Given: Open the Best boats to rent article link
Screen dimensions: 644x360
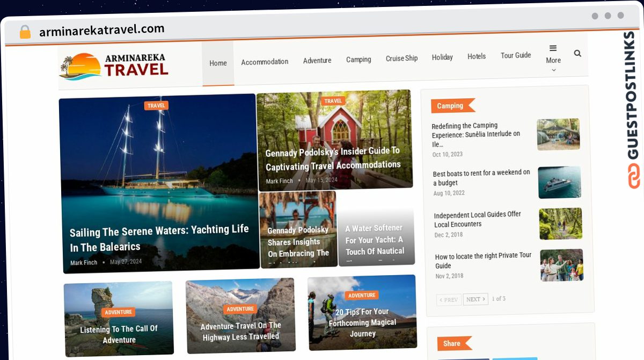Looking at the screenshot, I should point(482,178).
